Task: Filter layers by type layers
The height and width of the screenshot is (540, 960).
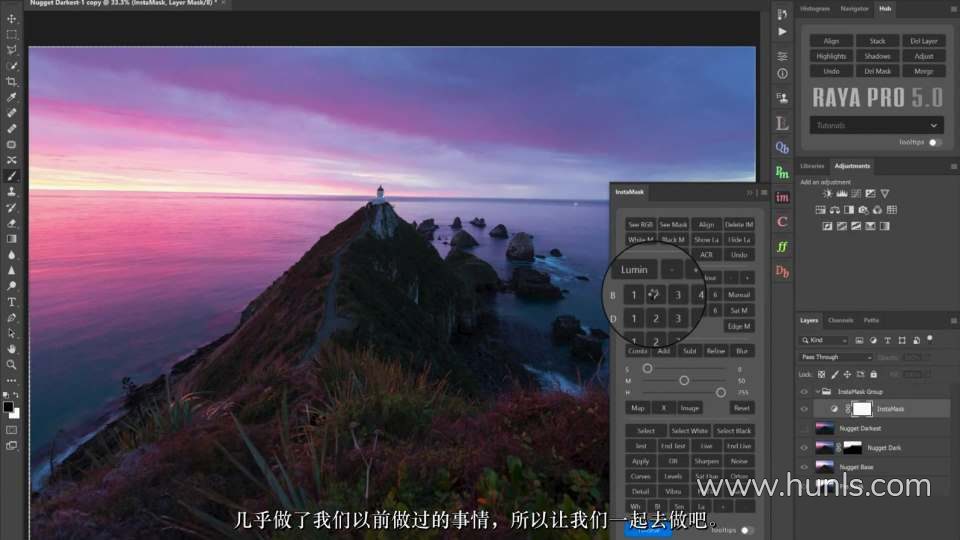Action: click(x=887, y=340)
